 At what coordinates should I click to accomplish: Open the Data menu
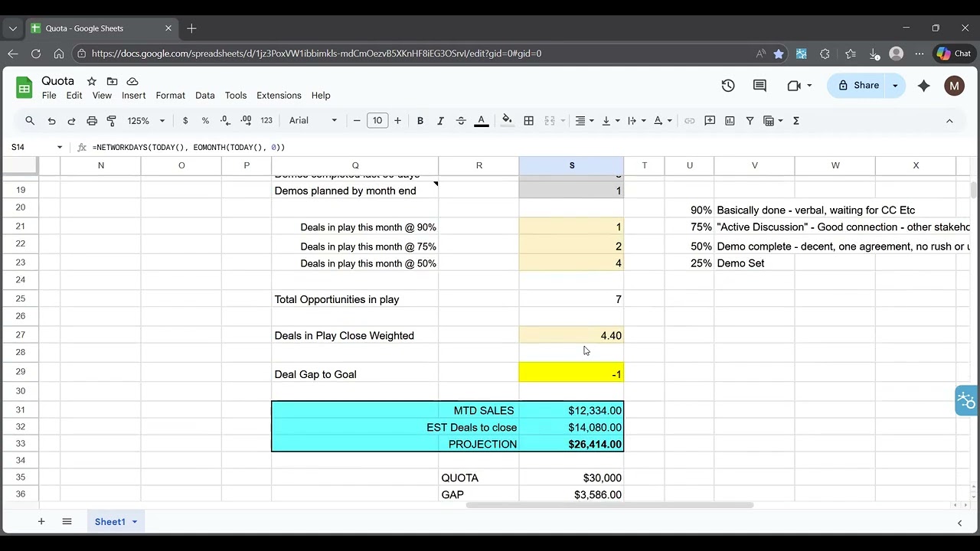(205, 96)
